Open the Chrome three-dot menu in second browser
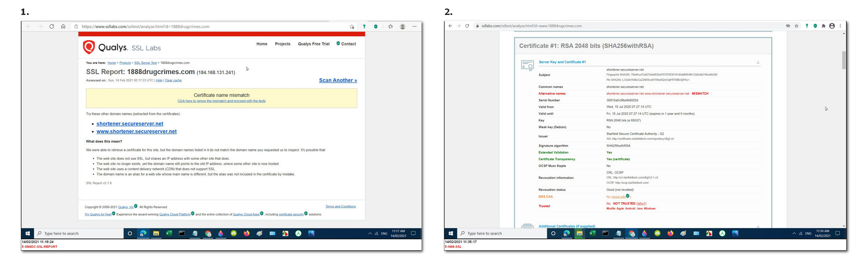Image resolution: width=868 pixels, height=272 pixels. (x=840, y=26)
